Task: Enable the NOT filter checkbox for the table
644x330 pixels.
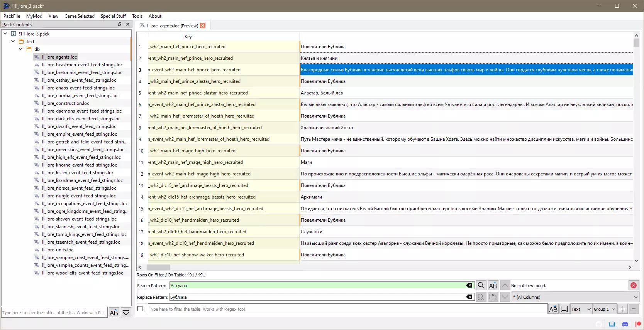Action: point(140,309)
